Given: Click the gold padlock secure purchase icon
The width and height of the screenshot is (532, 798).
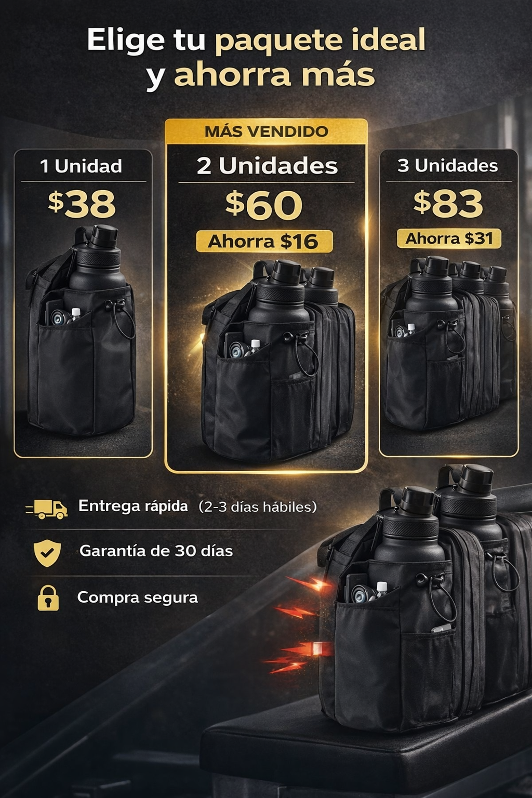Looking at the screenshot, I should click(x=48, y=597).
